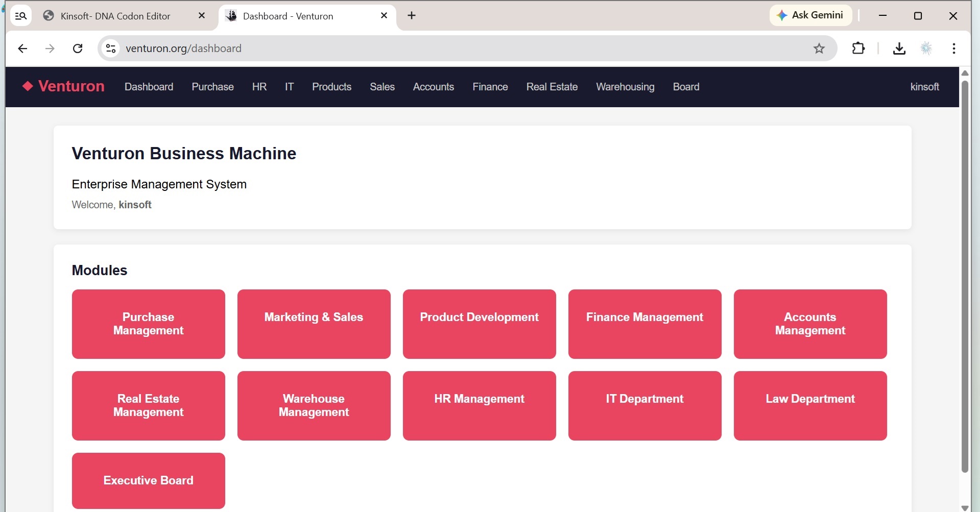Open Purchase in the navbar

click(x=212, y=87)
